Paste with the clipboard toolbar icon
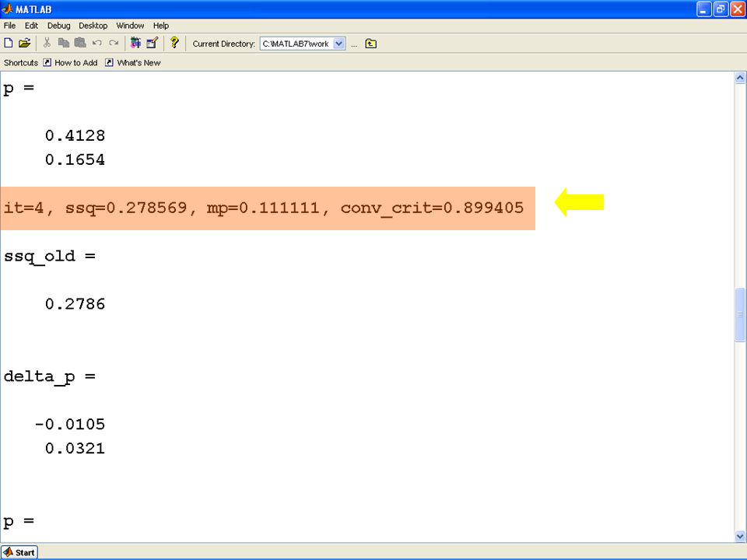Screen dimensions: 747x560 tap(80, 44)
